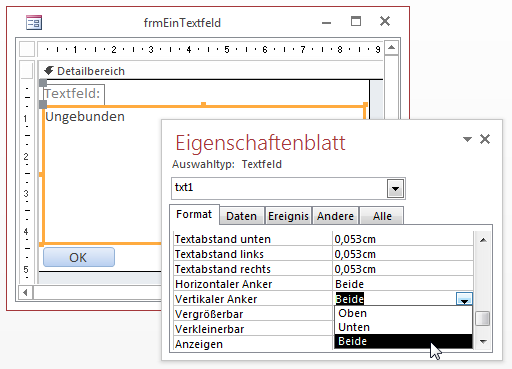Image resolution: width=512 pixels, height=369 pixels.
Task: Click the Textabstand links value field
Action: (x=403, y=254)
